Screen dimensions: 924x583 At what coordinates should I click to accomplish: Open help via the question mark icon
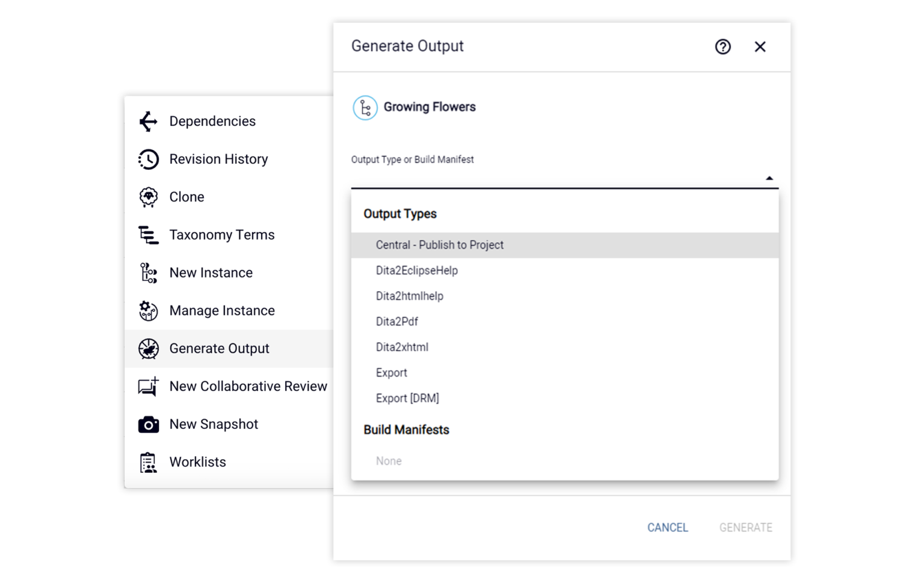click(x=722, y=47)
